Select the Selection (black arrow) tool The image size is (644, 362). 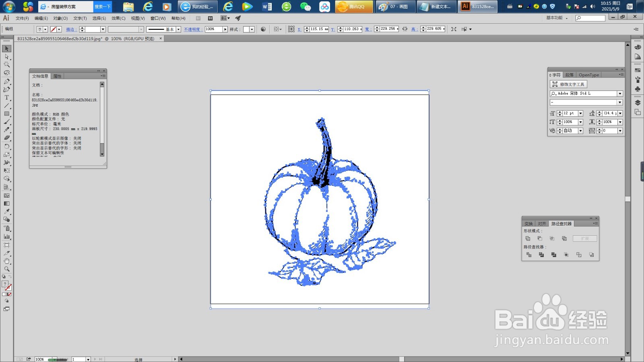pos(6,49)
